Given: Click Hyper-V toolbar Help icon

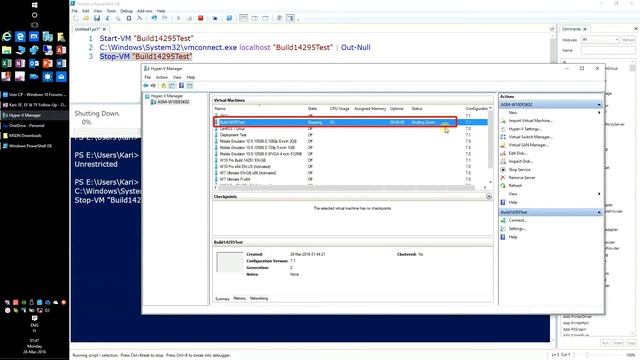Looking at the screenshot, I should [181, 85].
